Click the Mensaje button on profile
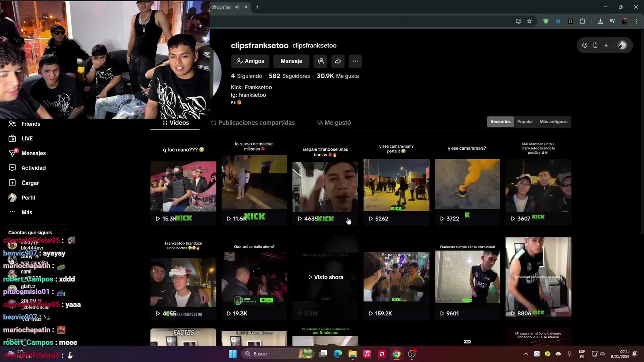 click(291, 61)
